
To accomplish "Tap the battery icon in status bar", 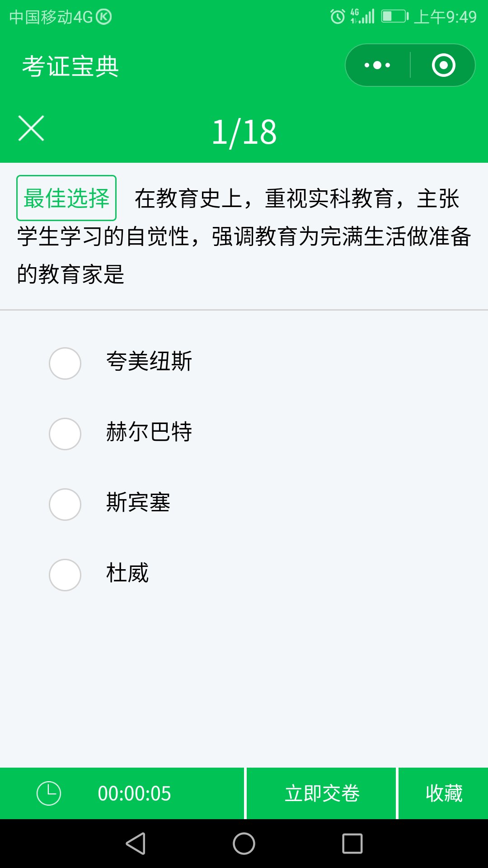I will click(395, 17).
